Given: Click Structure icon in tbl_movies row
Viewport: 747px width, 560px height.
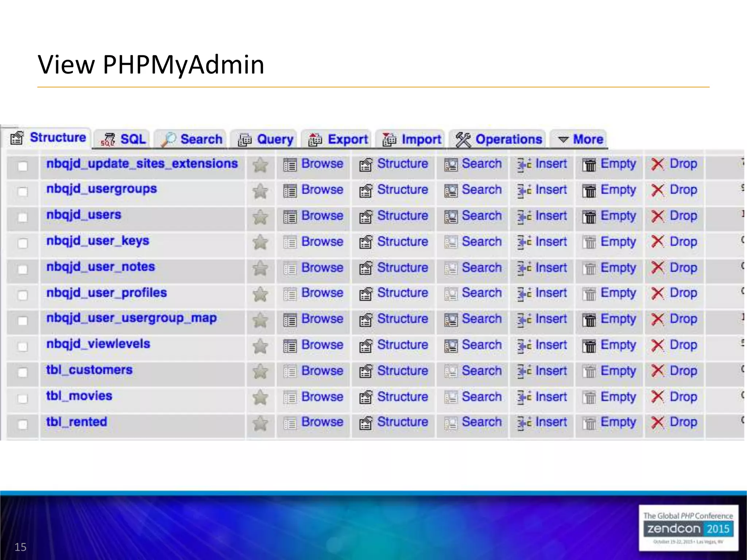Looking at the screenshot, I should tap(365, 397).
